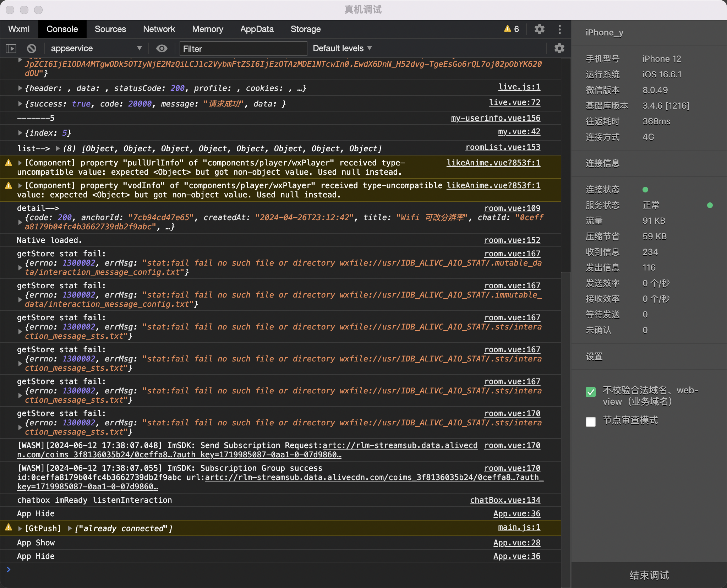The image size is (727, 588).
Task: Click the 368ms round-trip time value
Action: 656,121
